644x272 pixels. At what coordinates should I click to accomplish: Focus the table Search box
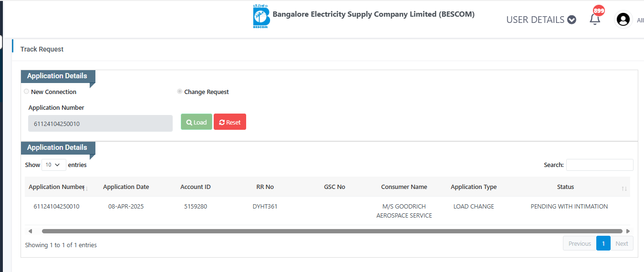(x=600, y=165)
